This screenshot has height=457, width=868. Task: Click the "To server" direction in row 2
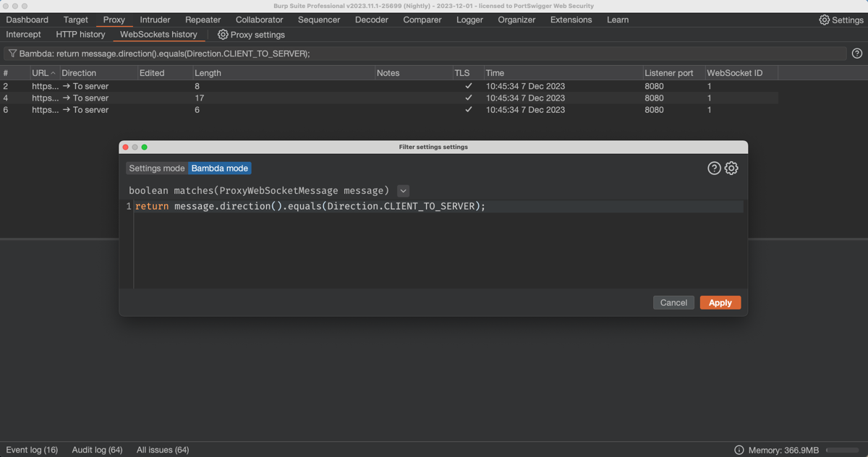pos(85,86)
